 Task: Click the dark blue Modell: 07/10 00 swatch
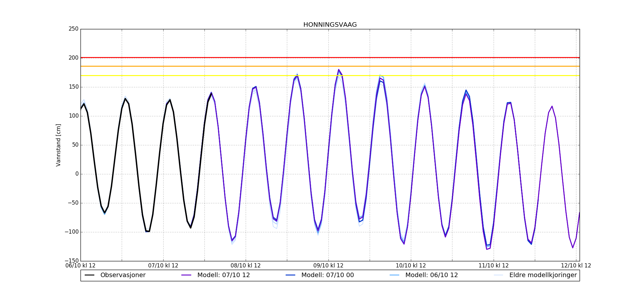coord(290,275)
